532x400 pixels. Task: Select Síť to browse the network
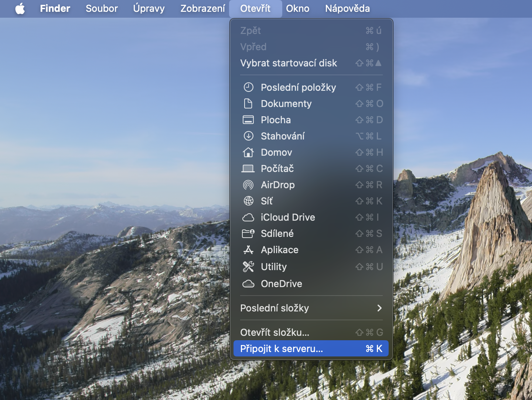[x=267, y=201]
